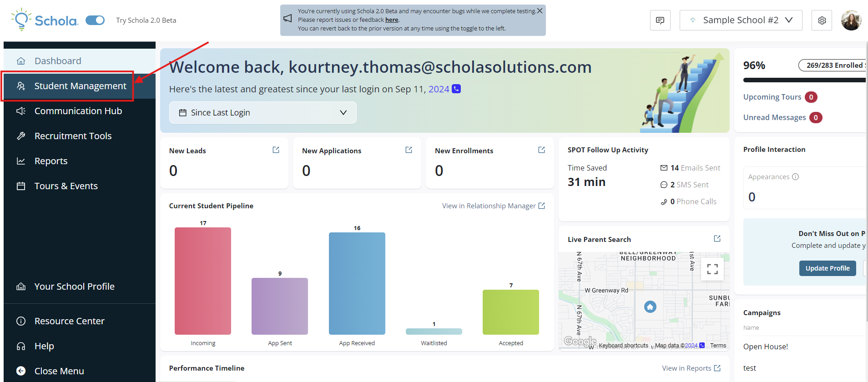Click the Student Management people icon
868x382 pixels.
(x=21, y=86)
